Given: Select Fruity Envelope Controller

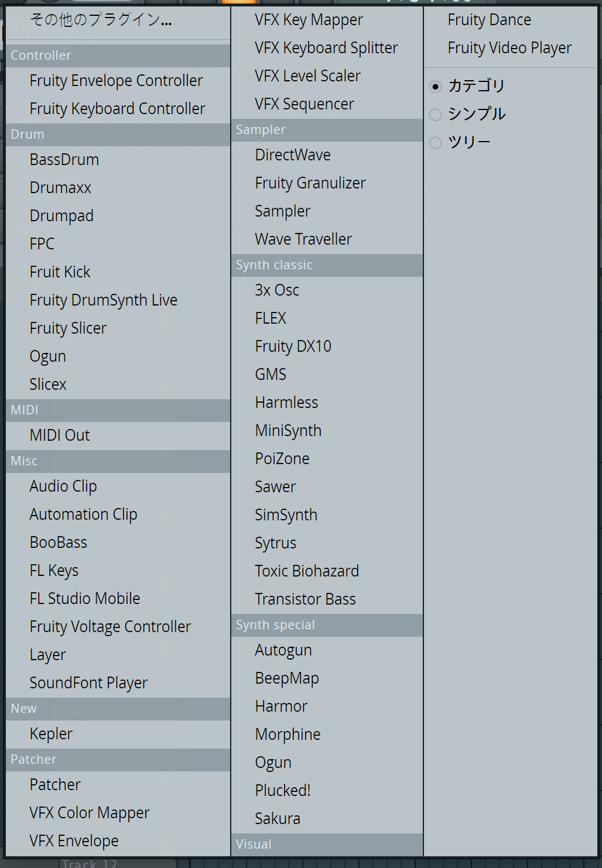Looking at the screenshot, I should click(116, 81).
